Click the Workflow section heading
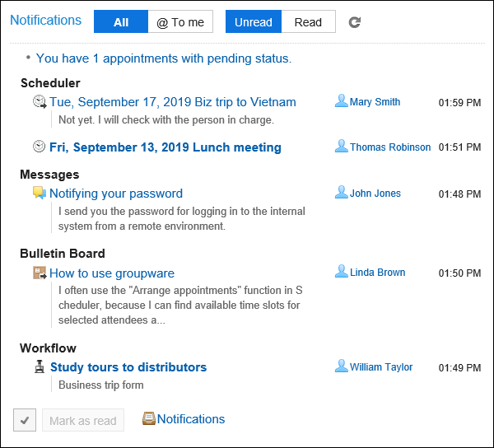The width and height of the screenshot is (494, 448). [48, 348]
